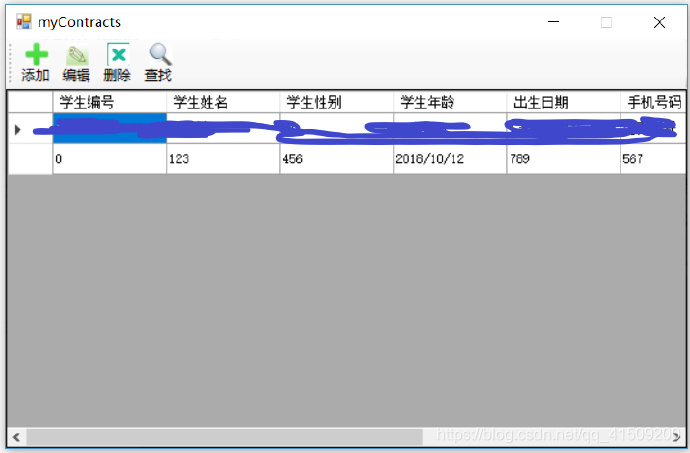Click the grid's top-left select-all corner

(30, 102)
